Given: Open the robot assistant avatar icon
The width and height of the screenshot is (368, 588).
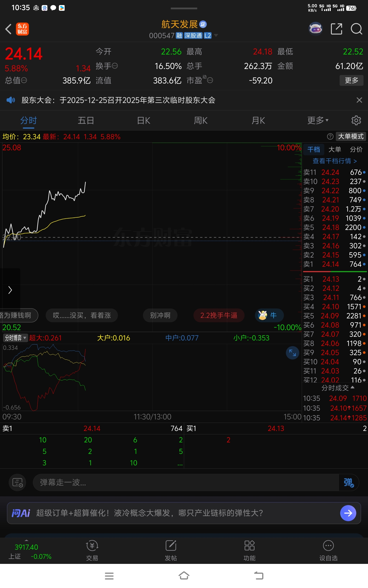Looking at the screenshot, I should pyautogui.click(x=315, y=29).
